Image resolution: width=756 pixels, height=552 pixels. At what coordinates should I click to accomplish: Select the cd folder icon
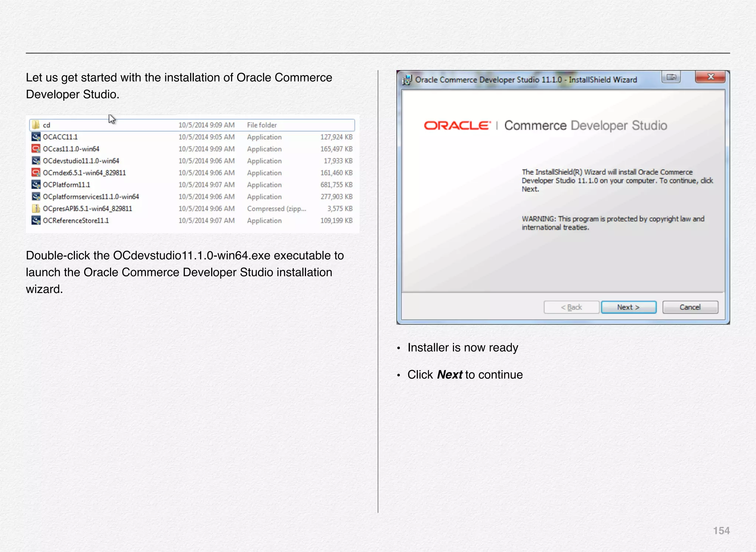pyautogui.click(x=36, y=125)
